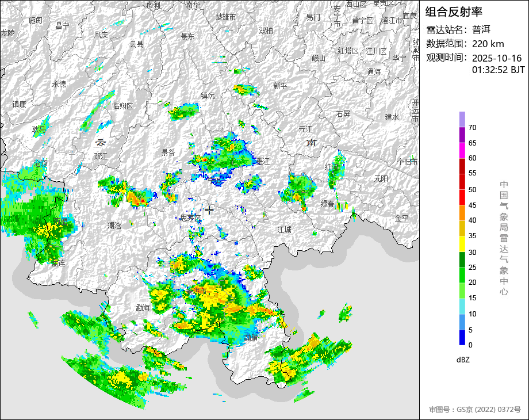Select the 凤庆 label on the map
The height and width of the screenshot is (420, 529).
tap(101, 35)
